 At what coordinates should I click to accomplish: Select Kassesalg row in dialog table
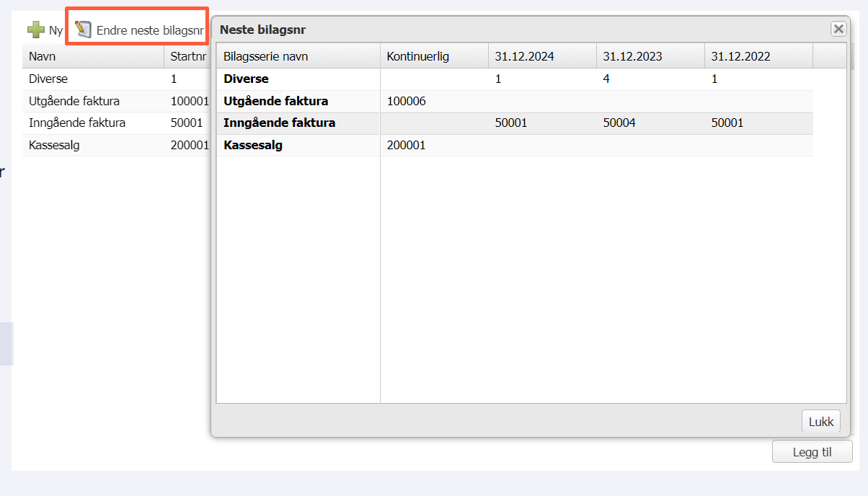tap(252, 145)
